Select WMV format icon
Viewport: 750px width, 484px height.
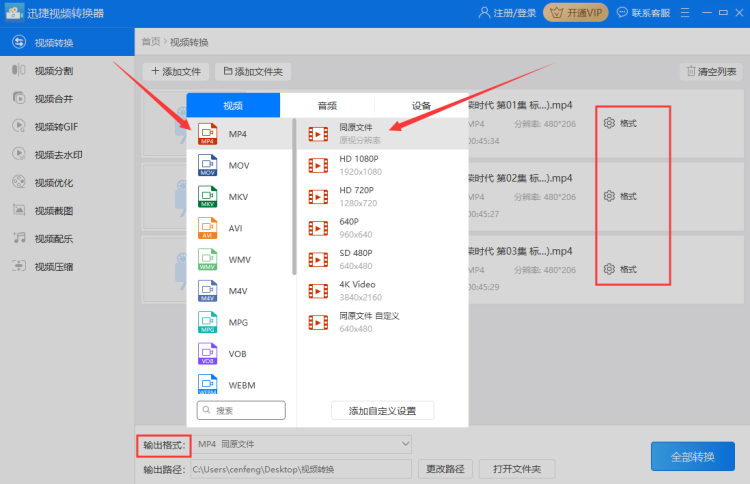coord(208,260)
